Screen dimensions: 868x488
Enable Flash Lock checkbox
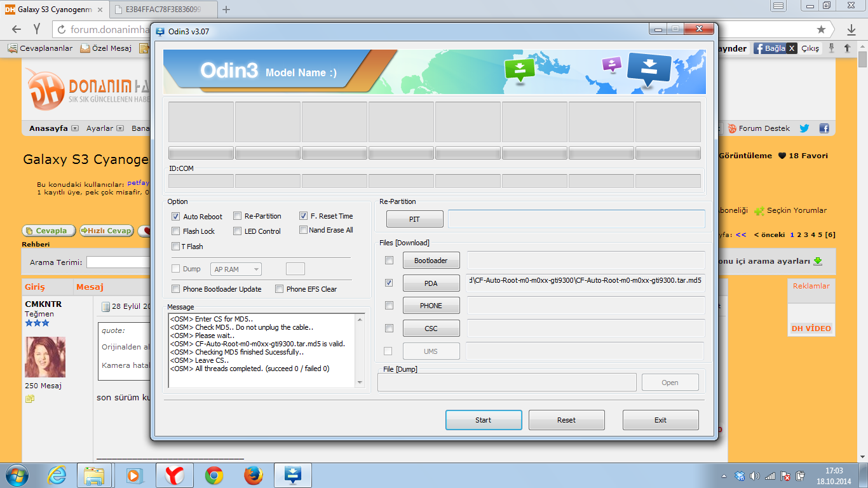coord(176,231)
